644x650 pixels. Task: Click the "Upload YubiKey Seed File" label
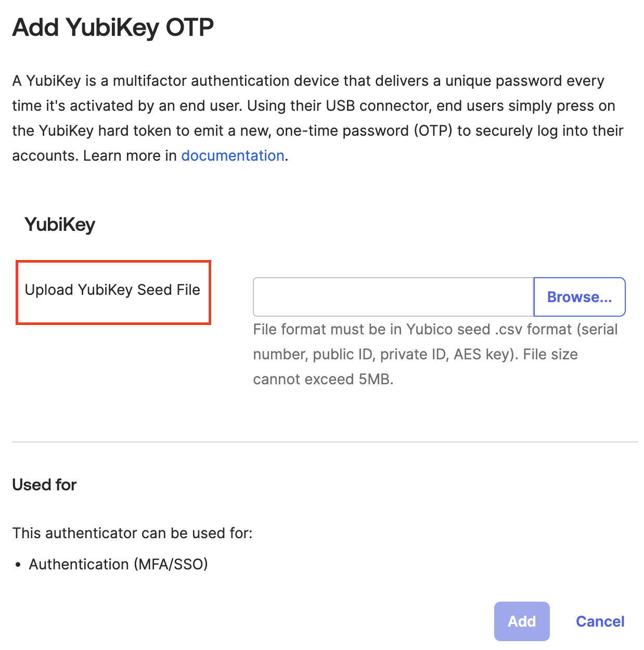pyautogui.click(x=112, y=290)
